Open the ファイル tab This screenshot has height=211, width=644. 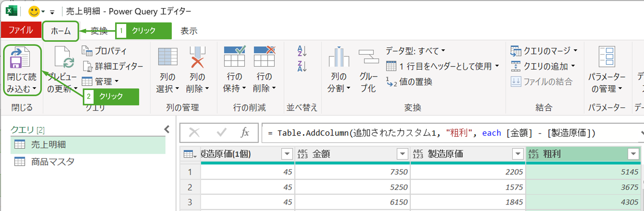point(21,30)
